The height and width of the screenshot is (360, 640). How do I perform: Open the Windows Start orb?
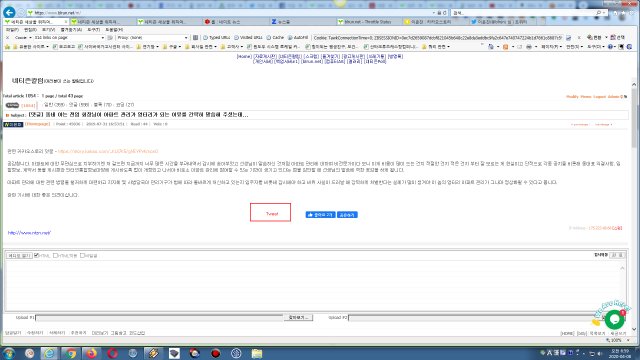[x=8, y=353]
